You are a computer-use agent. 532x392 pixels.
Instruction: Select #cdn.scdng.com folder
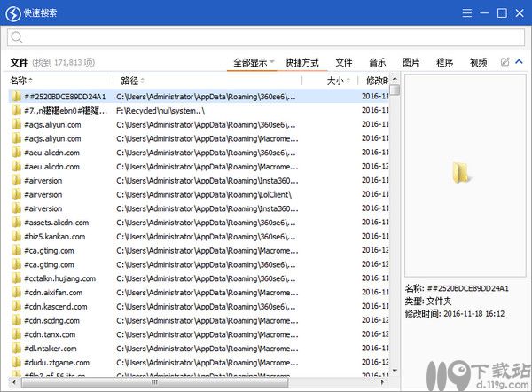click(x=52, y=320)
